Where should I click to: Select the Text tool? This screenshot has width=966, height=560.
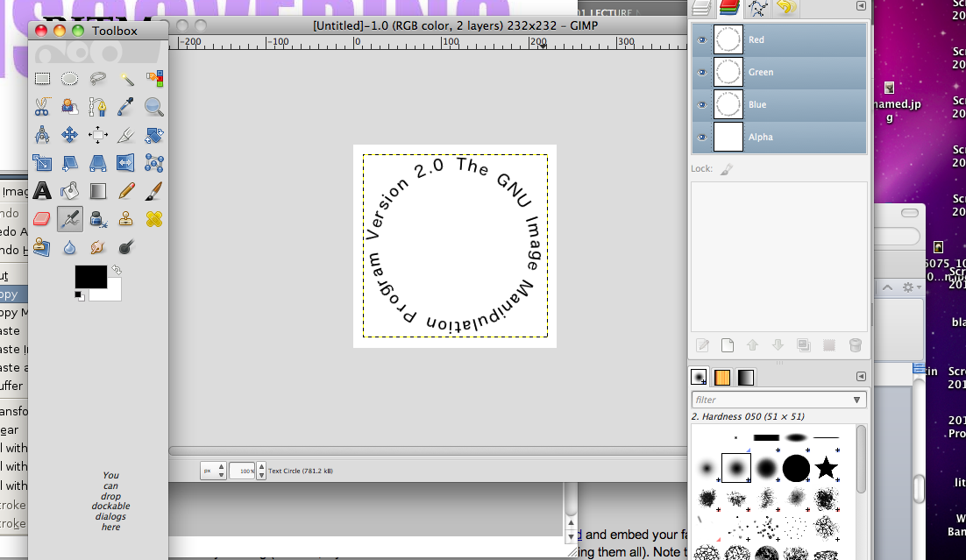(x=42, y=191)
